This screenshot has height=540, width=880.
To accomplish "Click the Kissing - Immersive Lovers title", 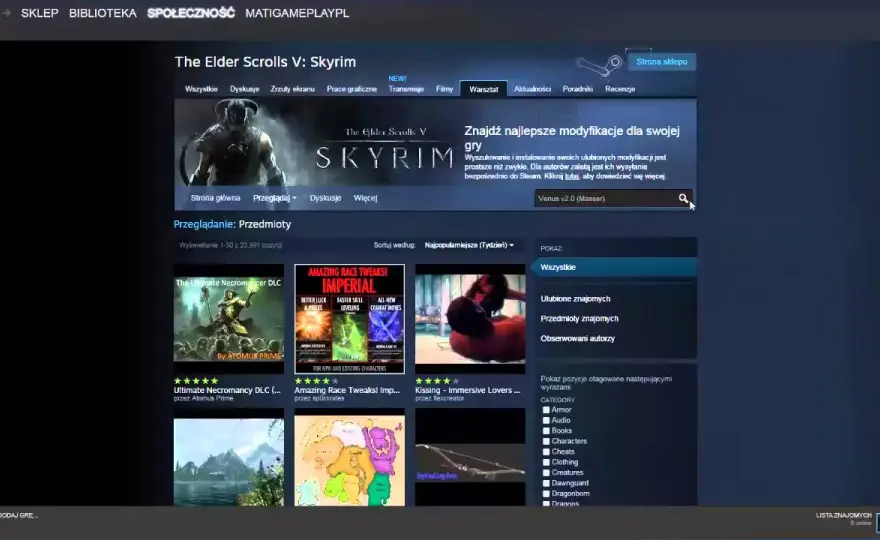I will click(468, 390).
